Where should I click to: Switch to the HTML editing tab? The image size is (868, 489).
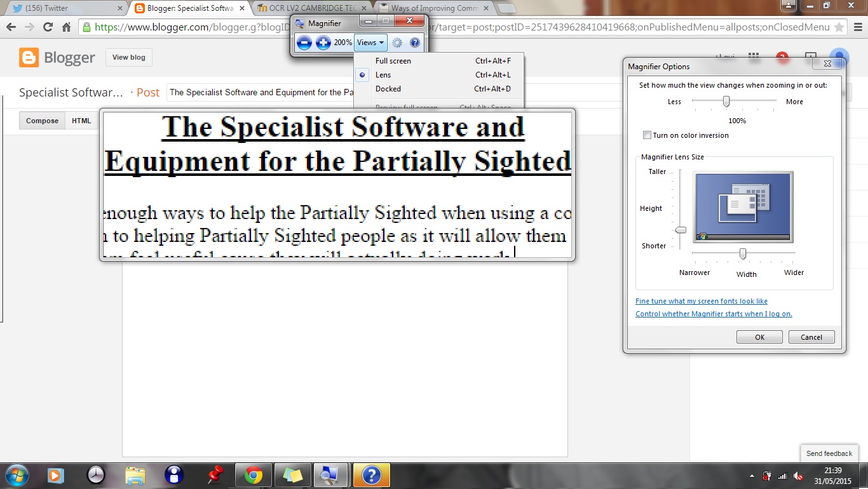pos(81,120)
